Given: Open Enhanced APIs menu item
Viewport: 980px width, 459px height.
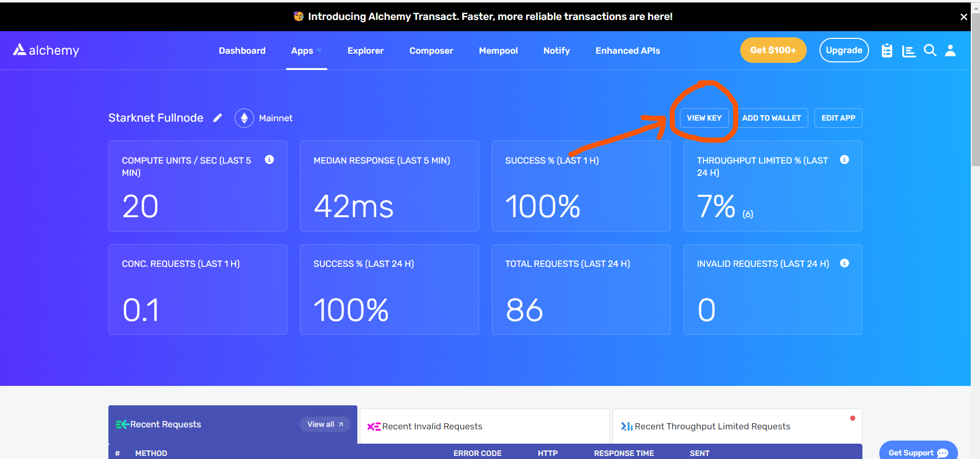Looking at the screenshot, I should [x=628, y=51].
